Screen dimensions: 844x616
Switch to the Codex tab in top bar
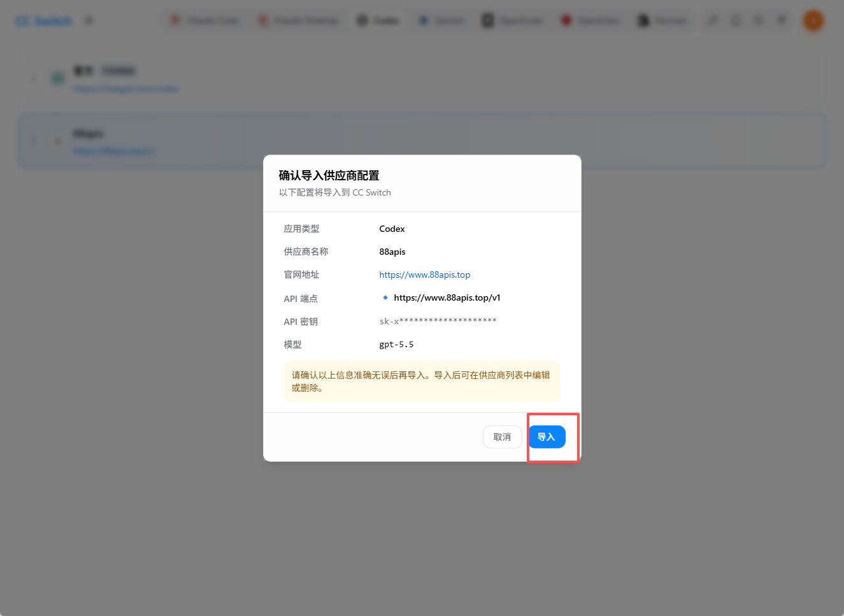pos(378,20)
